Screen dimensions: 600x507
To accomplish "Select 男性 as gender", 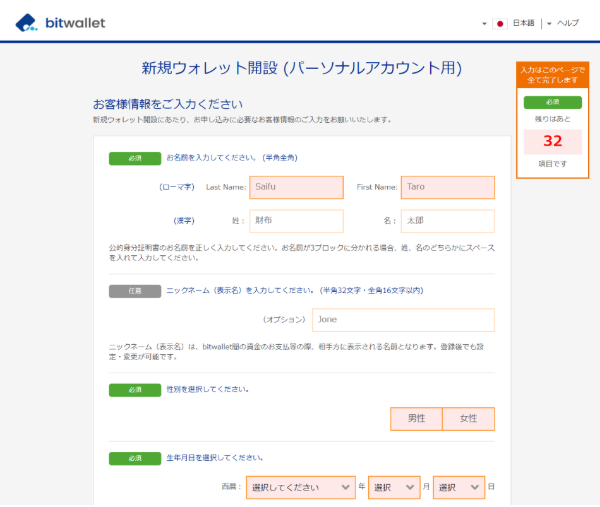I will tap(416, 418).
